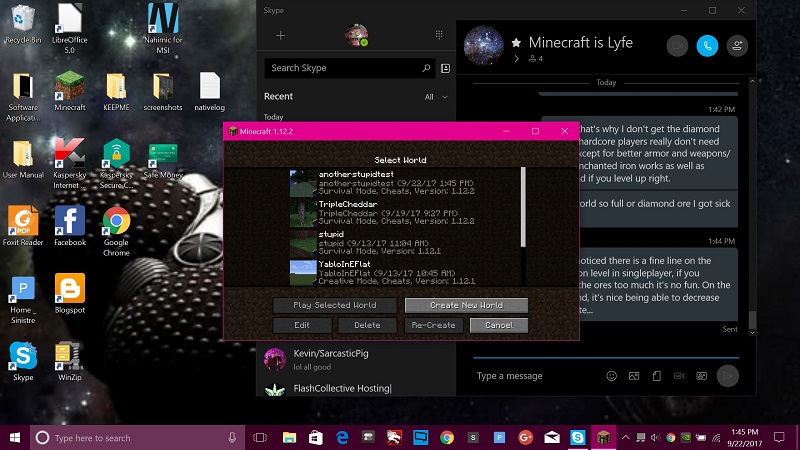Open the Windows Start menu
Screen dimensions: 800x450
(x=15, y=438)
